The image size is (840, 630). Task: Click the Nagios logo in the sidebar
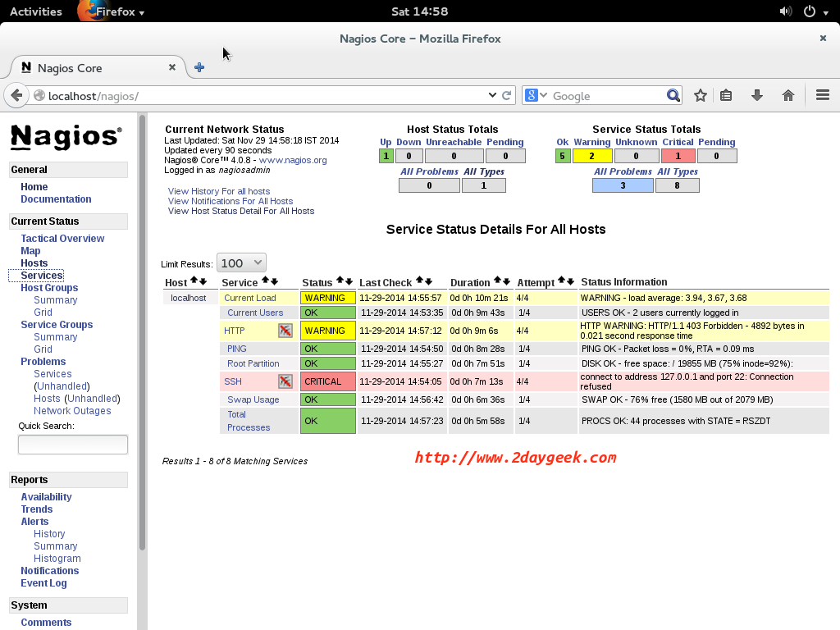click(x=66, y=137)
